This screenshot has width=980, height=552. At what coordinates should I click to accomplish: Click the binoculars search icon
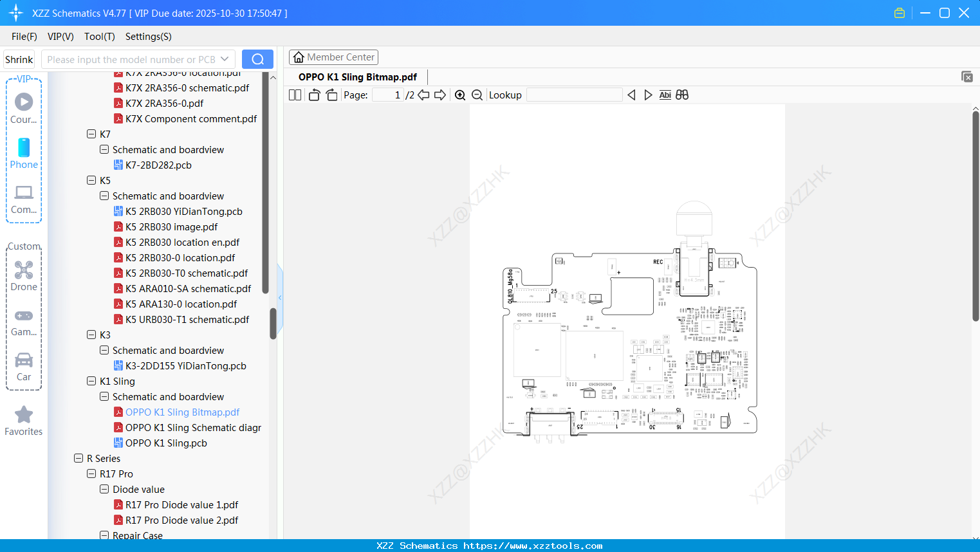682,95
